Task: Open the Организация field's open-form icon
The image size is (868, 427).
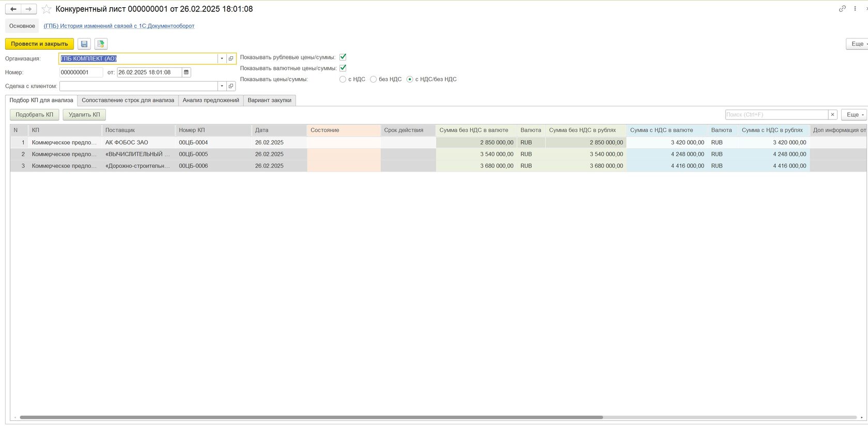Action: coord(231,58)
